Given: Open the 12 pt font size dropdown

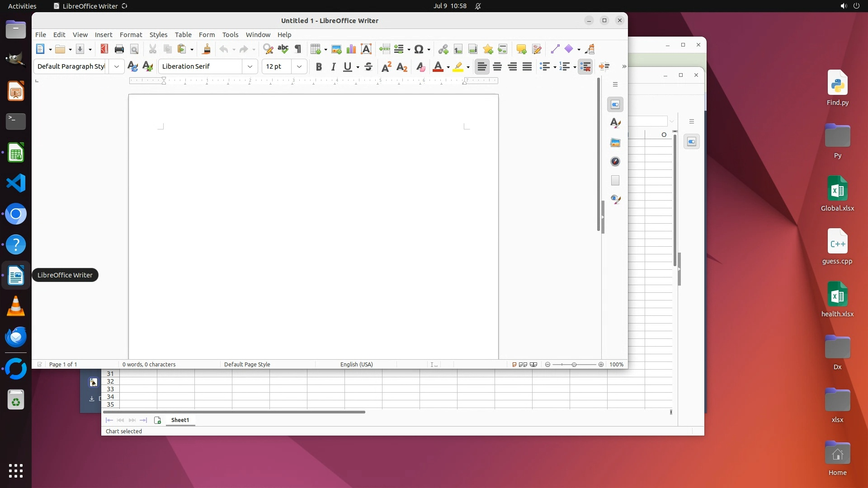Looking at the screenshot, I should [x=299, y=66].
